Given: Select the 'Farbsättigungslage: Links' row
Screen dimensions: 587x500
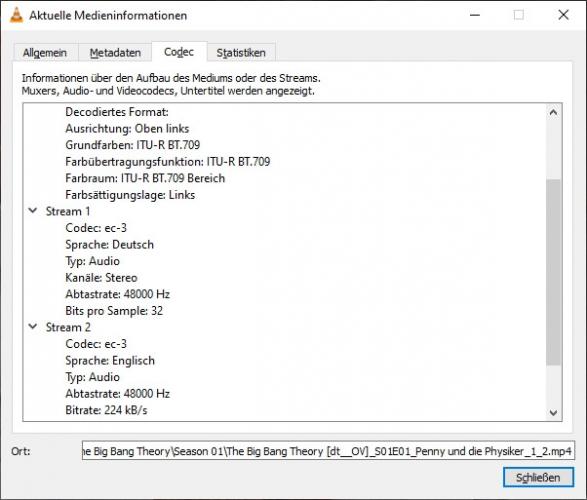Looking at the screenshot, I should click(130, 195).
